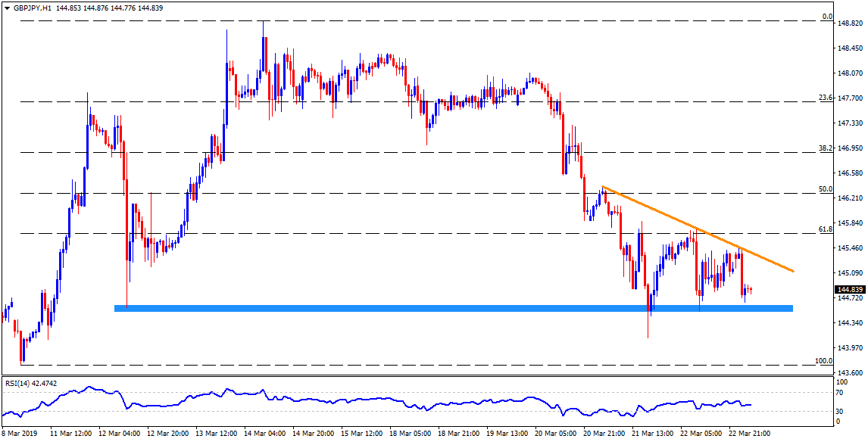This screenshot has height=442, width=868.
Task: Click the 20 Mar 21:00 time label
Action: click(603, 434)
